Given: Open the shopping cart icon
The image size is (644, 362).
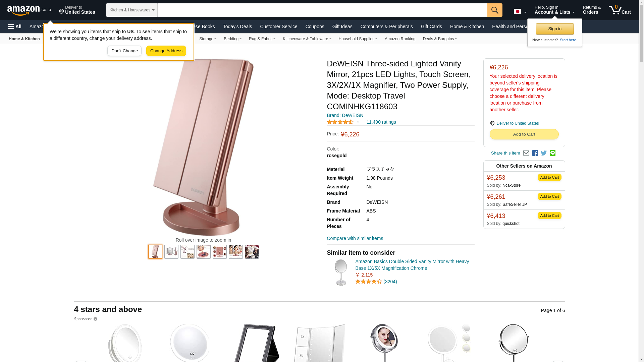Looking at the screenshot, I should [x=620, y=10].
